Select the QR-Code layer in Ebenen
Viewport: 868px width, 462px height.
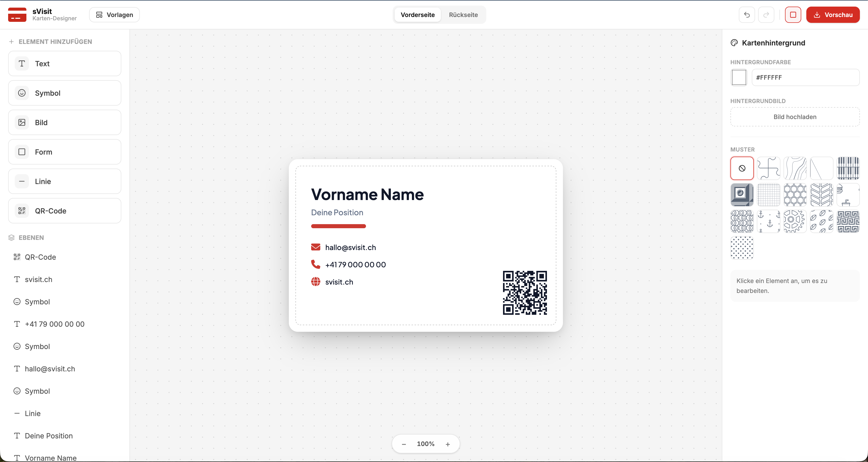[x=65, y=257]
